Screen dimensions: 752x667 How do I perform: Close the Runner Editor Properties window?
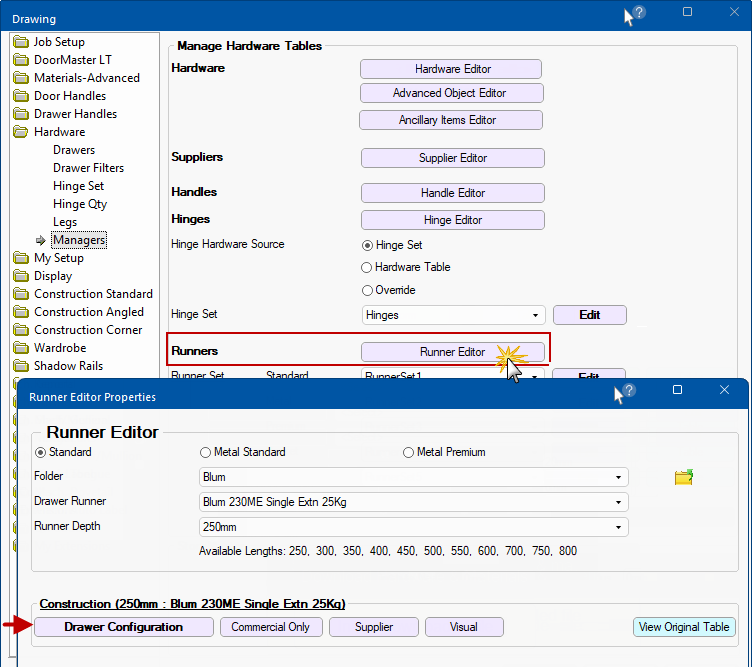pyautogui.click(x=724, y=390)
